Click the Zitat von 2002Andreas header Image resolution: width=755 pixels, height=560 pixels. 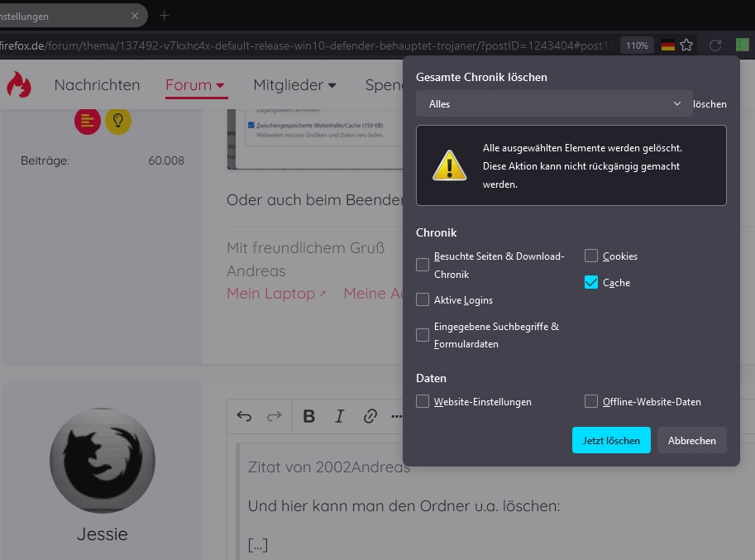point(329,467)
